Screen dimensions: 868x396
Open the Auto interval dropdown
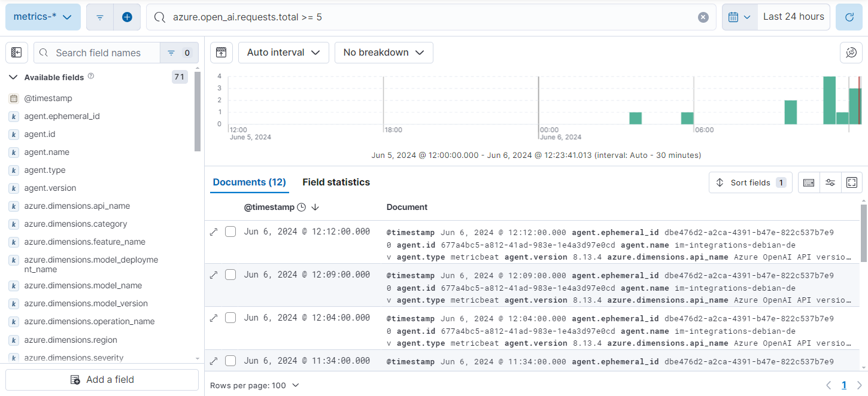(283, 53)
